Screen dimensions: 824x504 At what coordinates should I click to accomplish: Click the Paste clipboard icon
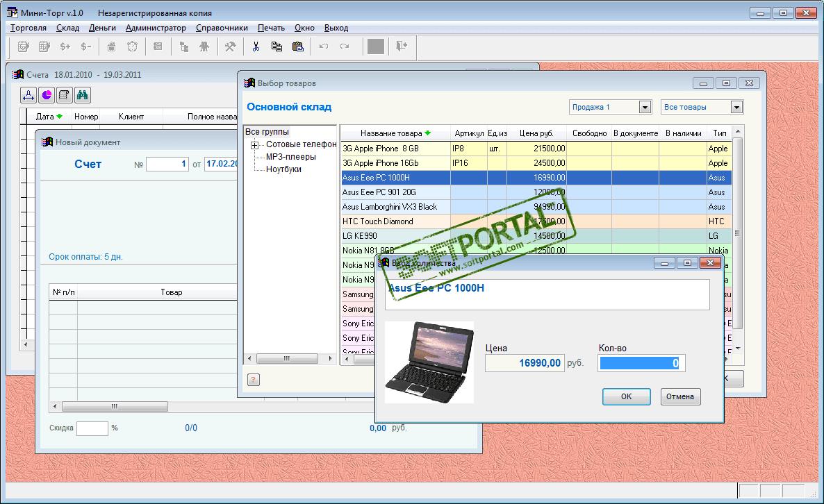coord(298,47)
